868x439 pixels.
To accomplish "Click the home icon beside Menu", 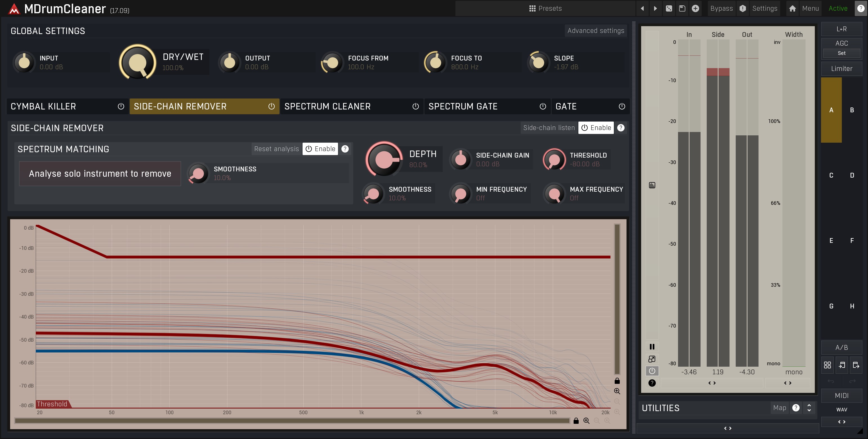I will pyautogui.click(x=792, y=8).
